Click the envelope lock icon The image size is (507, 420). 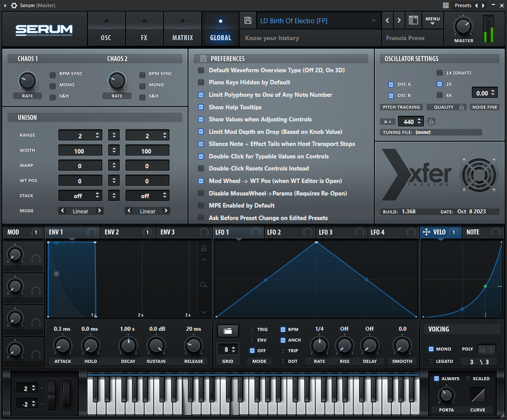204,248
